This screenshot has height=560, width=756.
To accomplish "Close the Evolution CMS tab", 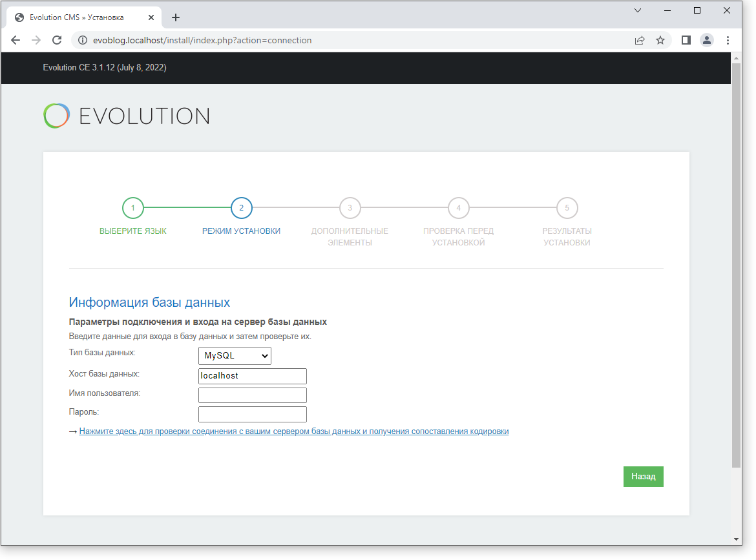I will pyautogui.click(x=151, y=17).
